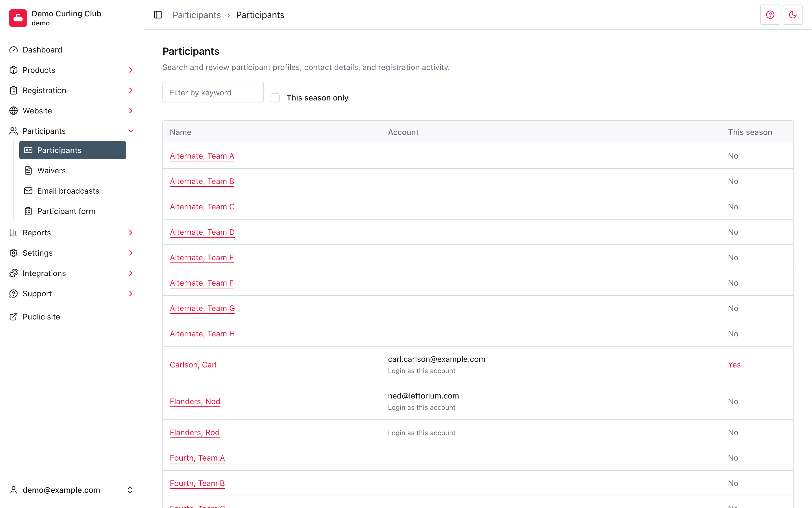This screenshot has height=508, width=812.
Task: Click the This season column header
Action: coord(750,132)
